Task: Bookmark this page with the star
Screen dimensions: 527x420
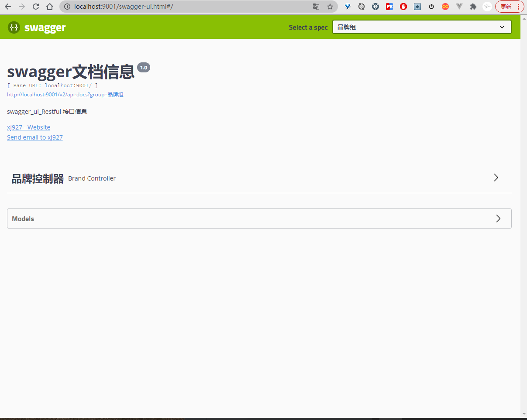Action: [330, 7]
